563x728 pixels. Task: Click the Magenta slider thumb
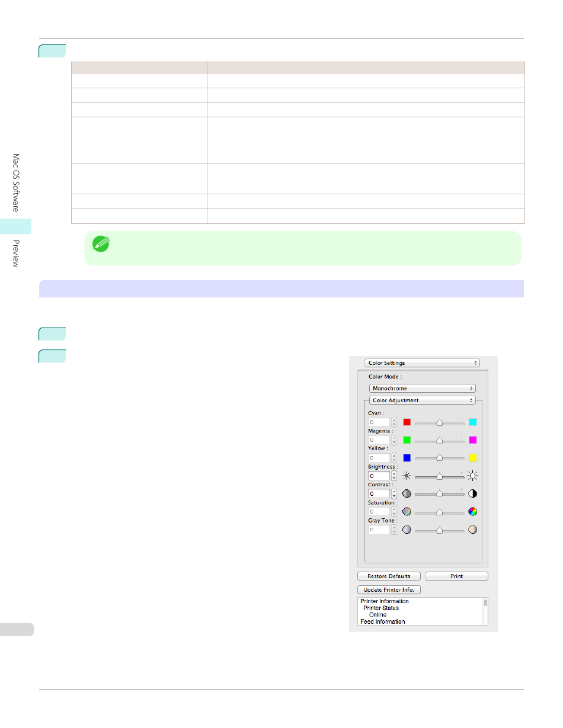coord(440,441)
